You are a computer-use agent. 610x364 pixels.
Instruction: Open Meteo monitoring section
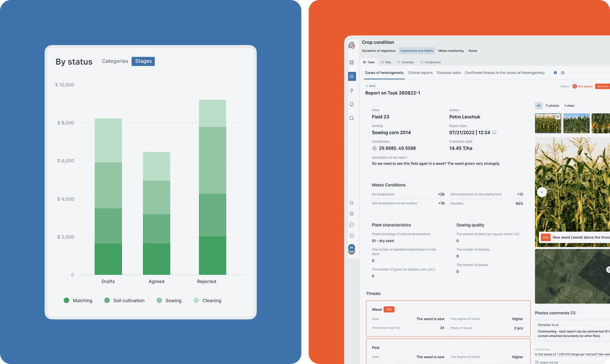(x=451, y=51)
